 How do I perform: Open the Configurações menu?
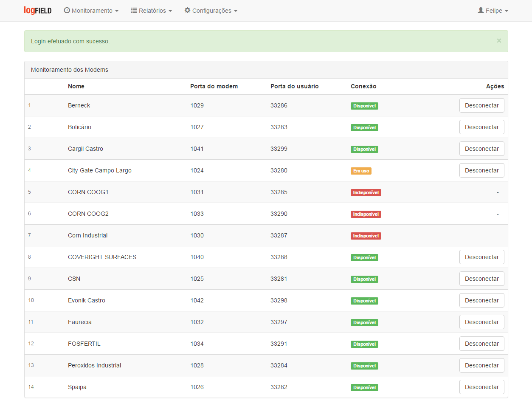[x=211, y=11]
